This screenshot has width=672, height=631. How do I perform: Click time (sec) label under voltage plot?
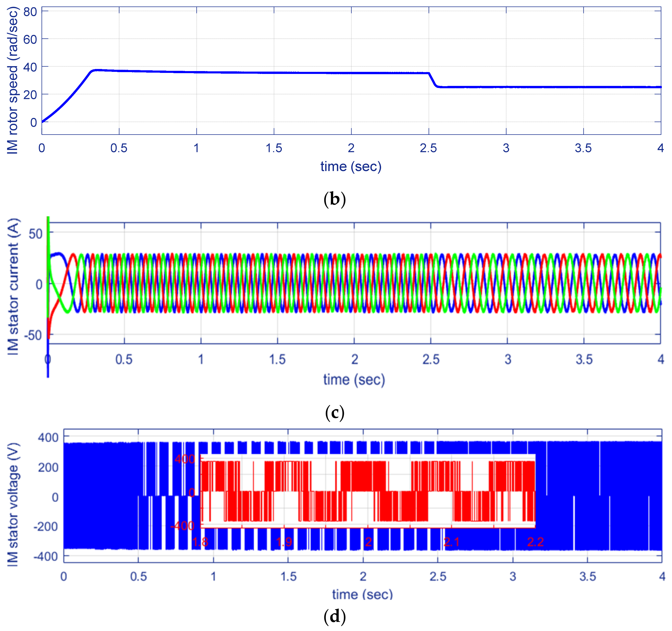pyautogui.click(x=362, y=594)
